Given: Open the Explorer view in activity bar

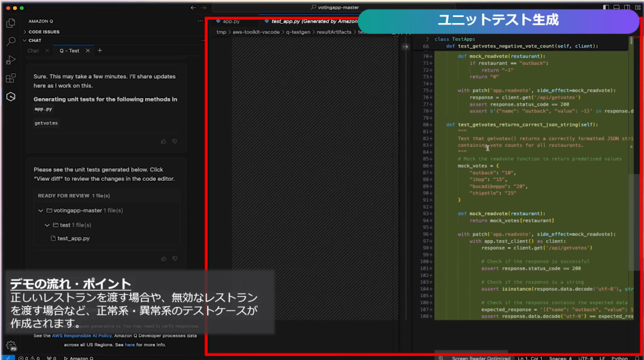Looking at the screenshot, I should [11, 23].
